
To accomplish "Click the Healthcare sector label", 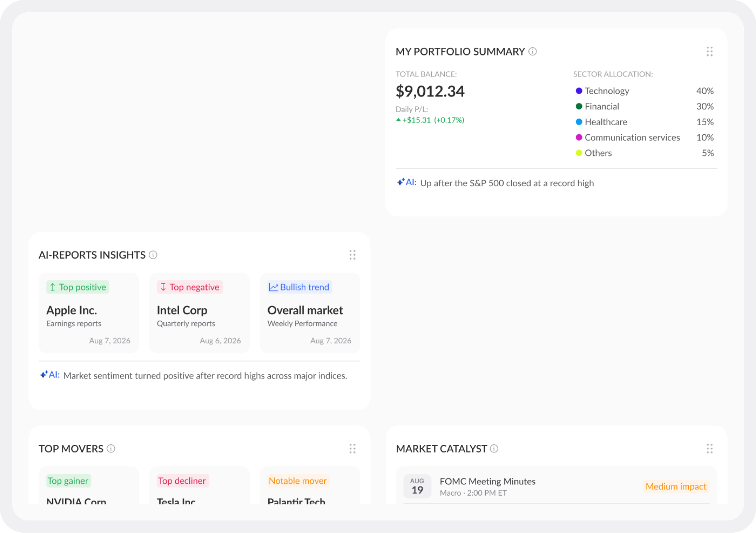I will point(606,122).
